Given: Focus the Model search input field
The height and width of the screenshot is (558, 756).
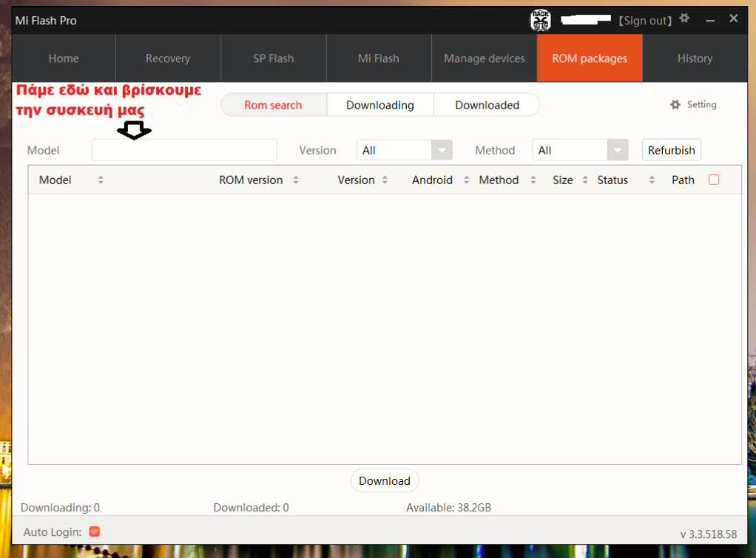Looking at the screenshot, I should (x=183, y=150).
